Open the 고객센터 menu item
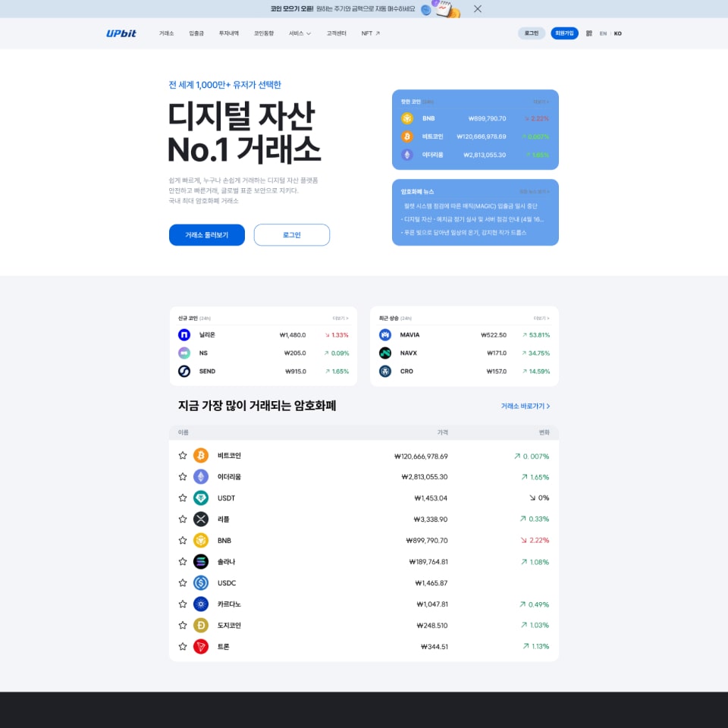 coord(337,33)
